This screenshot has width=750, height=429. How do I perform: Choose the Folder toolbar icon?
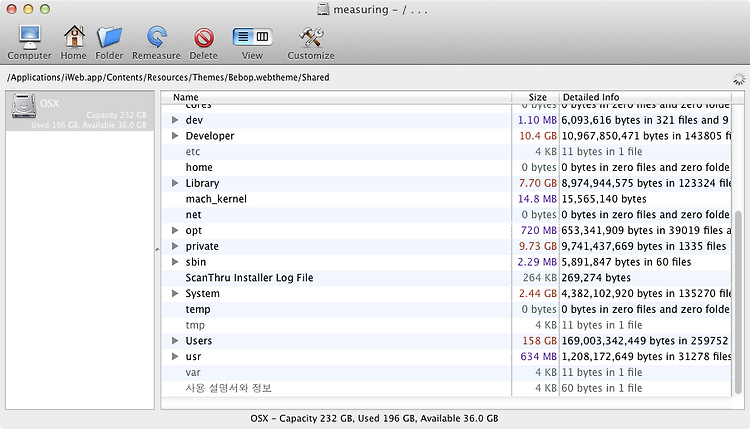tap(109, 37)
